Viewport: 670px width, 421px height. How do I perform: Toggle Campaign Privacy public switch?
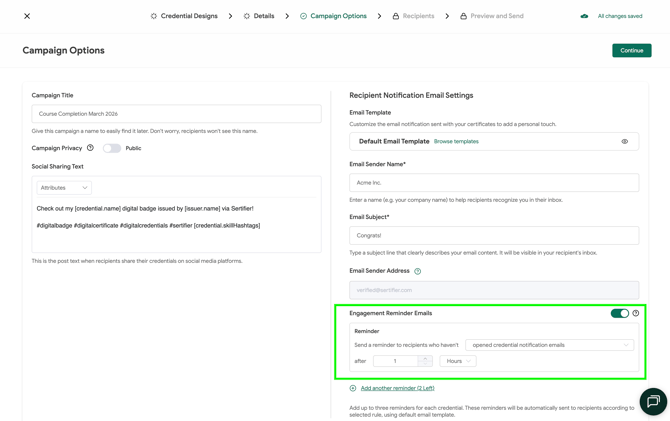111,148
